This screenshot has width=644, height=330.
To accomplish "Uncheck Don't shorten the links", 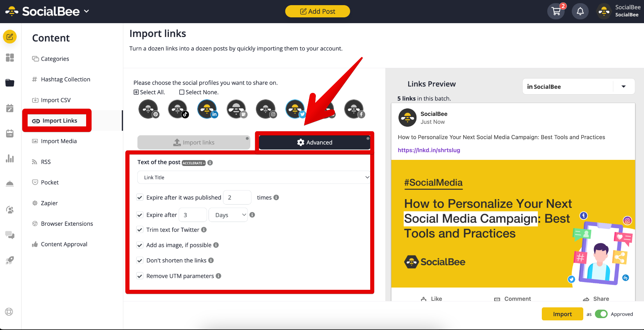I will click(140, 261).
